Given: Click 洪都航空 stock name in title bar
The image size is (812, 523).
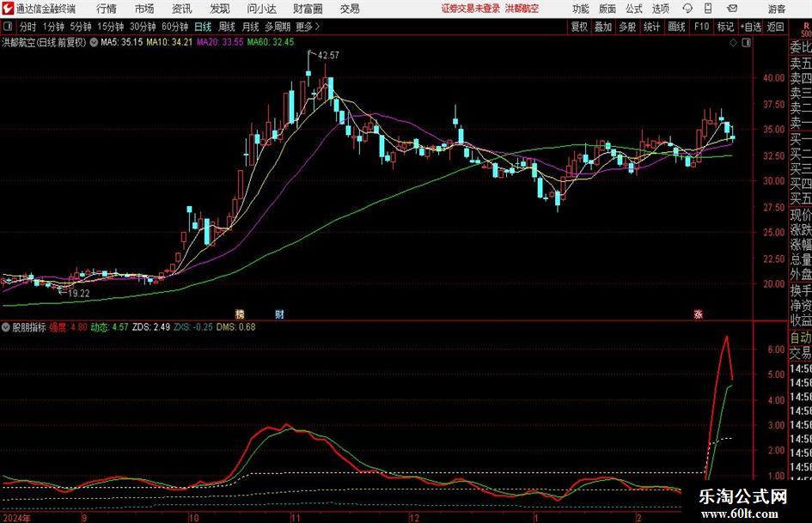Looking at the screenshot, I should (x=522, y=9).
